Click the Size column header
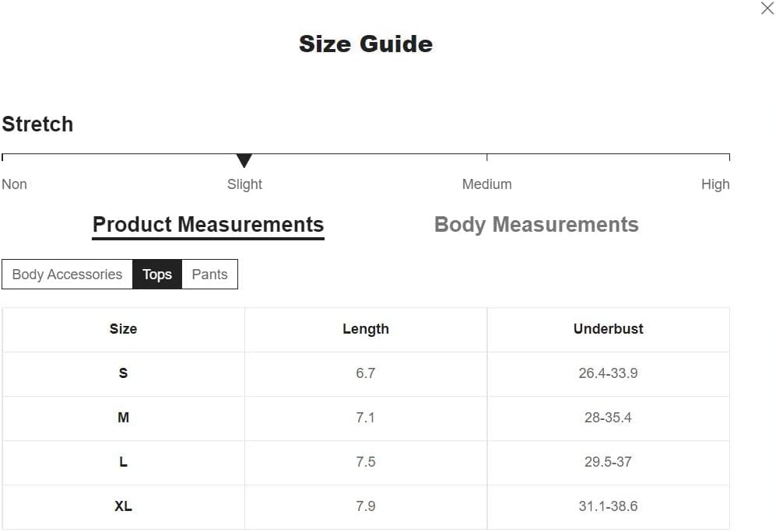Viewport: 776px width, 532px height. coord(123,329)
